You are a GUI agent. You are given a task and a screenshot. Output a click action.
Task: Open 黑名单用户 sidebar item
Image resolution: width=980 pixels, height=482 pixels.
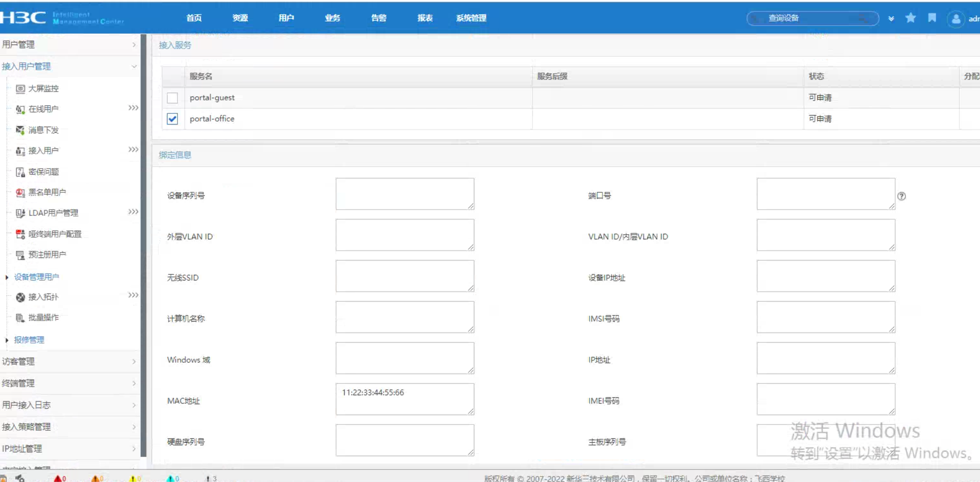[47, 192]
